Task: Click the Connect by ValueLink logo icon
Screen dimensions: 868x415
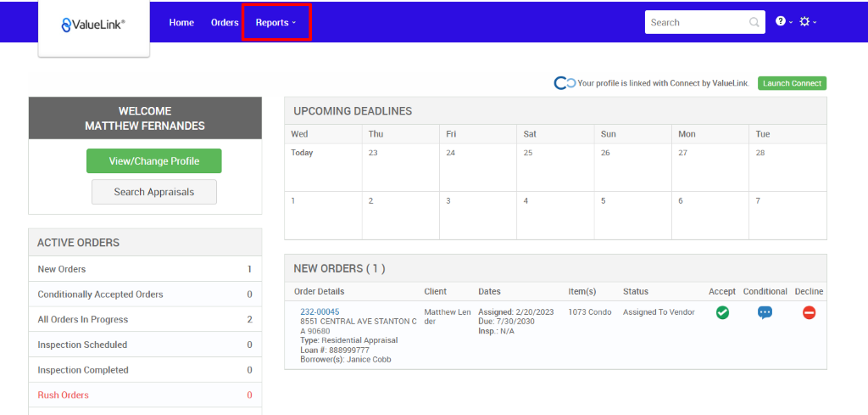Action: (565, 83)
